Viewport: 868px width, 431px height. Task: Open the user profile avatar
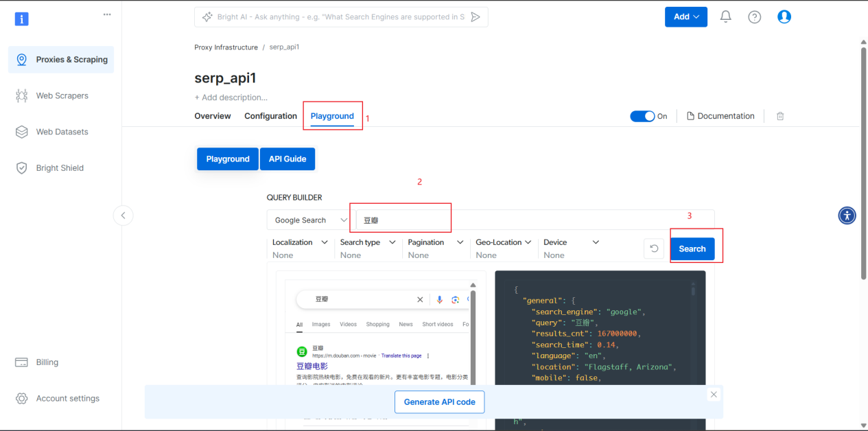tap(784, 16)
